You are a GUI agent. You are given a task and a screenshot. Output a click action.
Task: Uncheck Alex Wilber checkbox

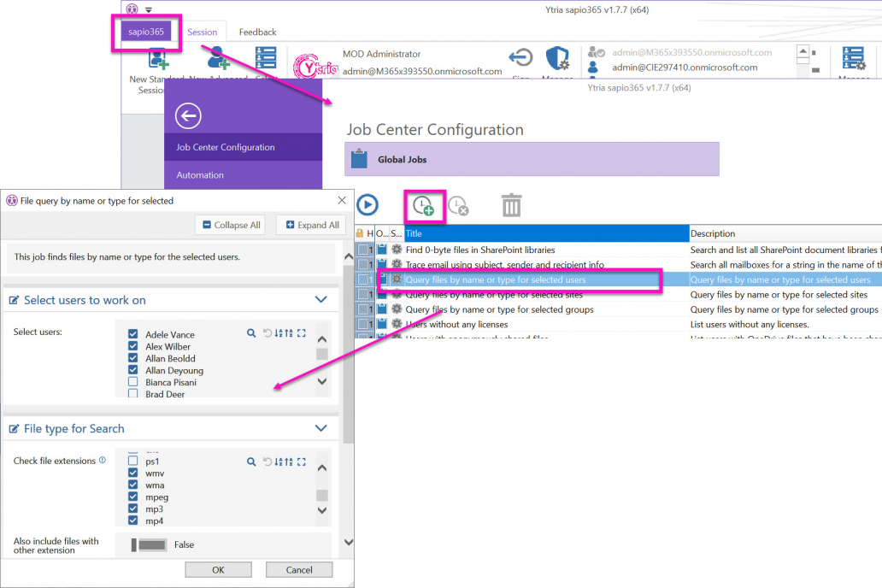[132, 345]
